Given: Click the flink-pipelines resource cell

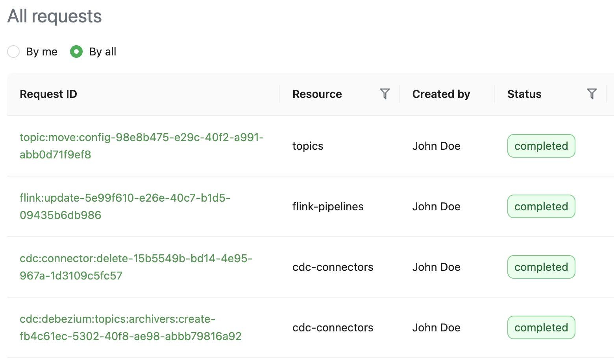Looking at the screenshot, I should tap(328, 207).
